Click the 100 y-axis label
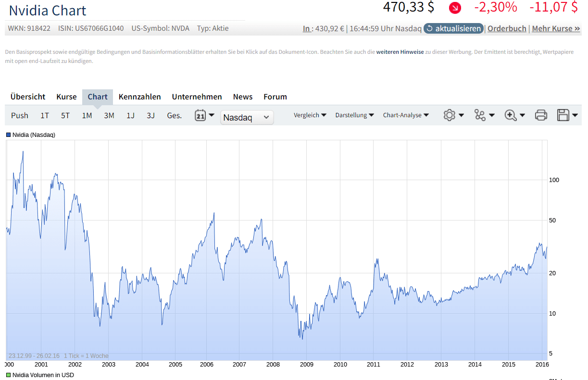The image size is (588, 380). click(x=554, y=180)
